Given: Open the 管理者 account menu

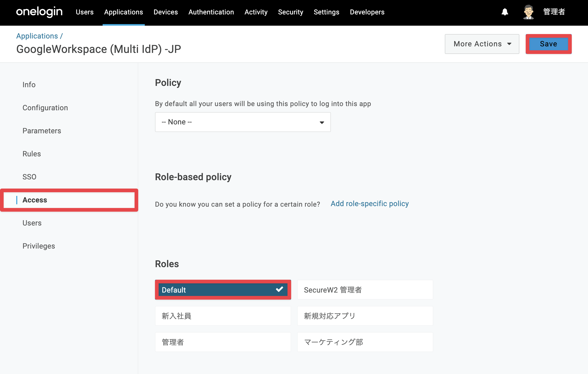Looking at the screenshot, I should (554, 12).
